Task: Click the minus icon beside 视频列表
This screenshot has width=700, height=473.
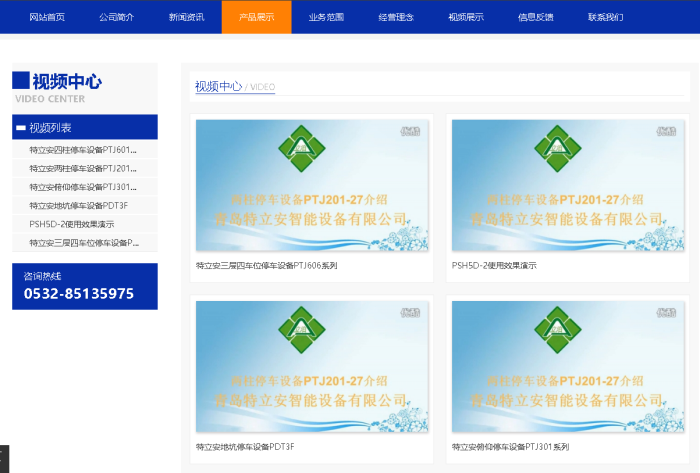Action: [x=20, y=128]
